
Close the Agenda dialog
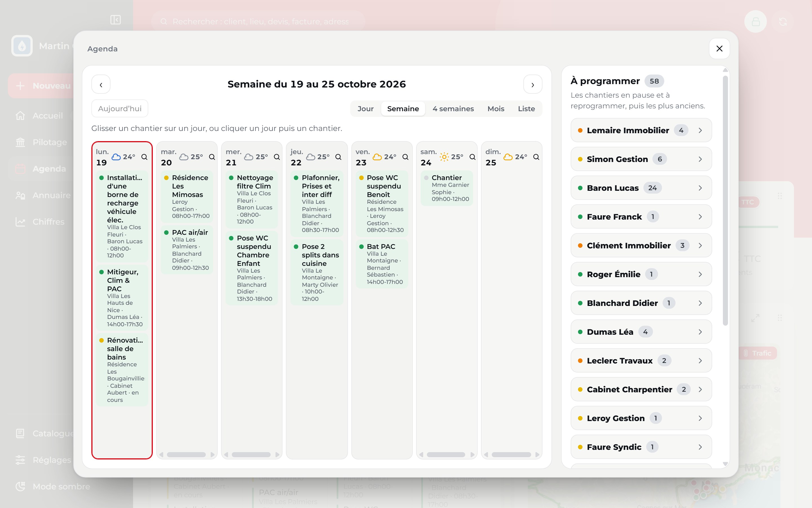[720, 49]
